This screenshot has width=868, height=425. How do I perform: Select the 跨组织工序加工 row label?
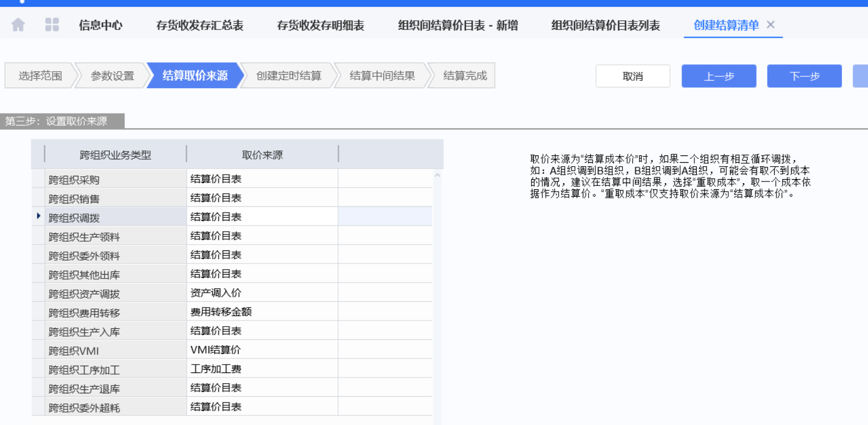(x=116, y=369)
